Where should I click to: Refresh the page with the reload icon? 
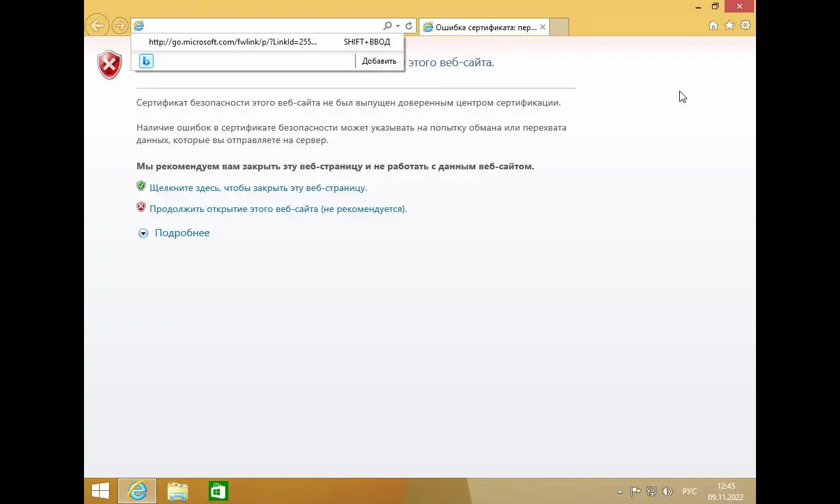coord(408,26)
